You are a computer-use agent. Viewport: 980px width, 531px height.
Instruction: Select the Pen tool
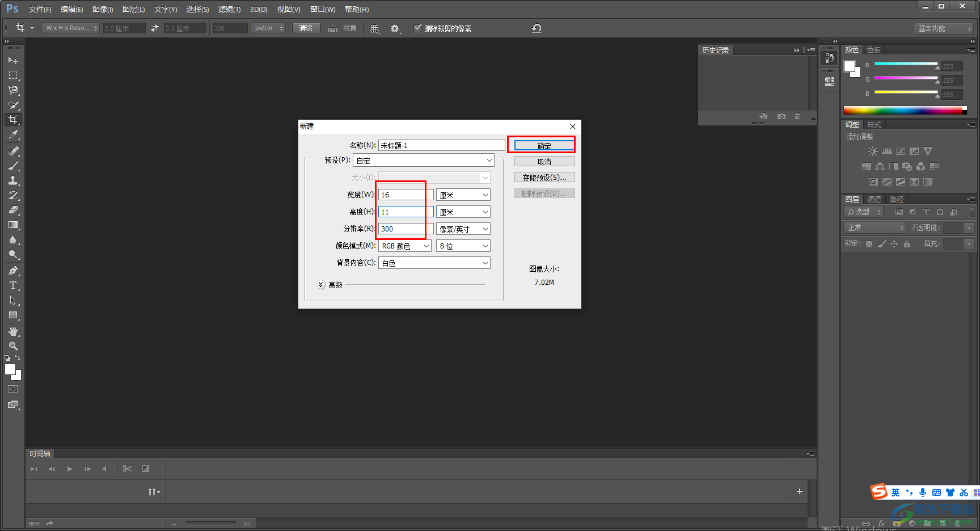pyautogui.click(x=13, y=271)
